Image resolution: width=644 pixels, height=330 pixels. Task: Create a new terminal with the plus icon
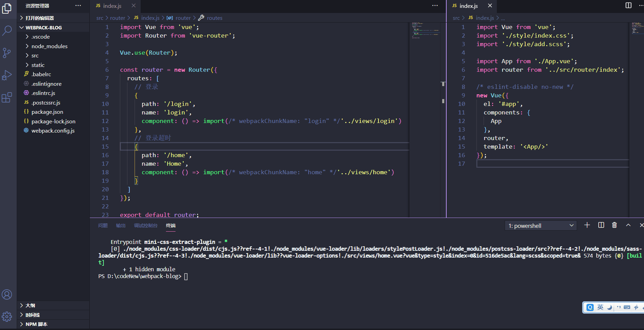(x=587, y=225)
